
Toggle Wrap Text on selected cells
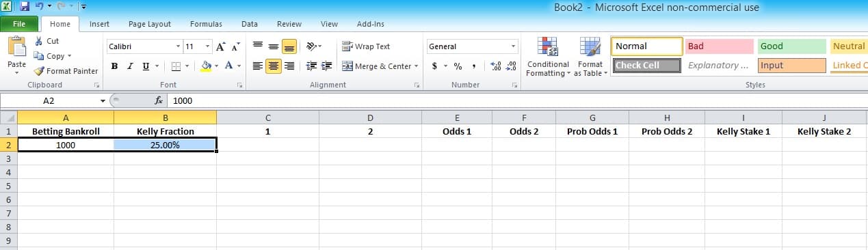click(x=367, y=46)
